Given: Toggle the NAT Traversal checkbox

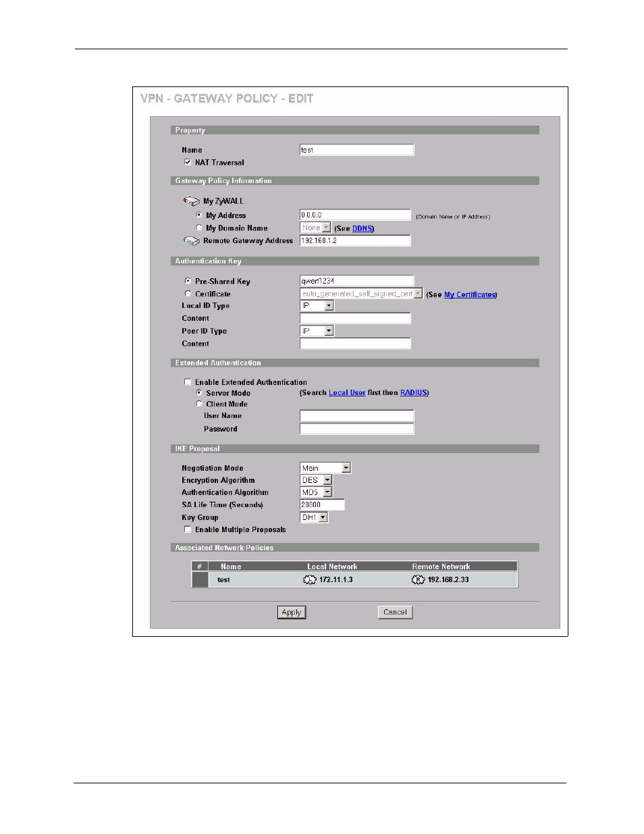Looking at the screenshot, I should (x=188, y=163).
